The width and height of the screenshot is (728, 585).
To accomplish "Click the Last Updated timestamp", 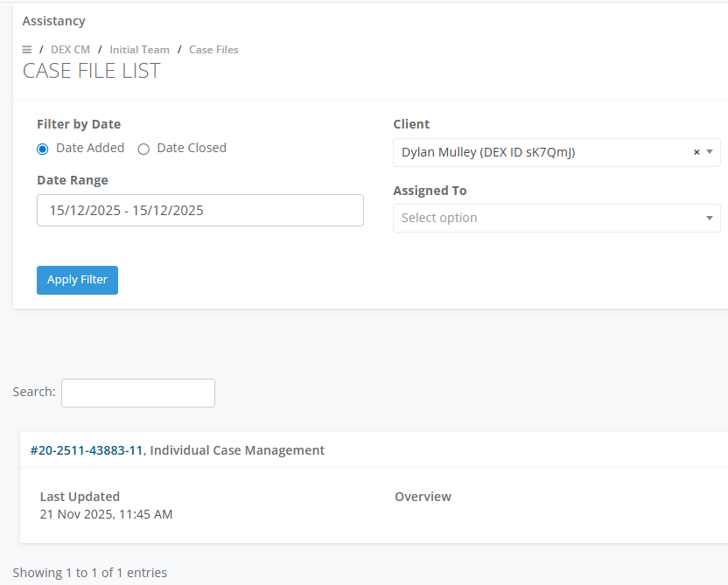I will click(106, 514).
